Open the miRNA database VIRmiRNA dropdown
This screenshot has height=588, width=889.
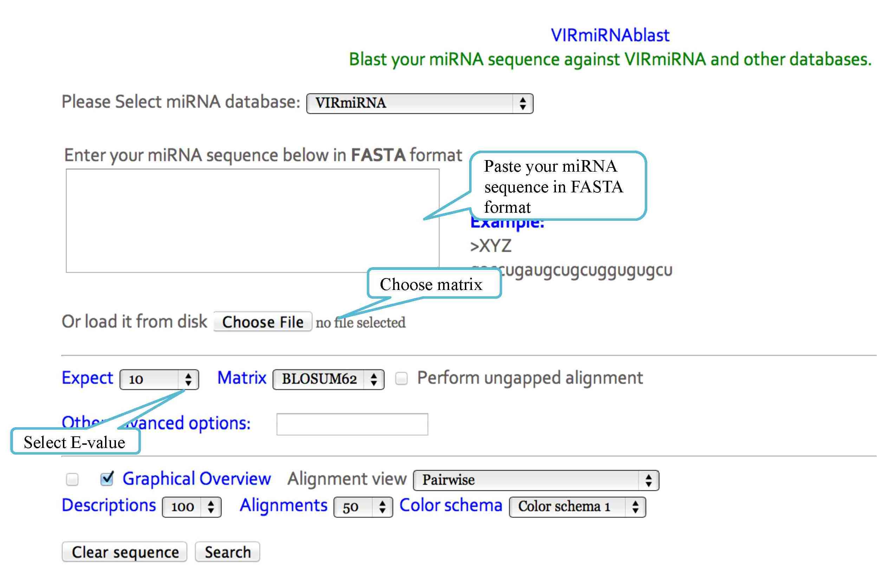point(419,104)
